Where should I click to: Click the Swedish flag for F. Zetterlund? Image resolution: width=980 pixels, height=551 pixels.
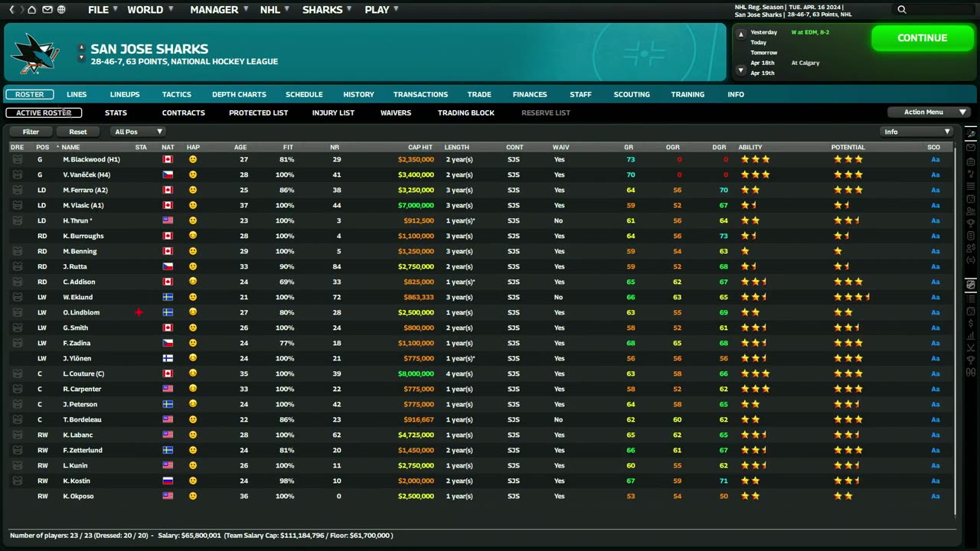point(168,450)
